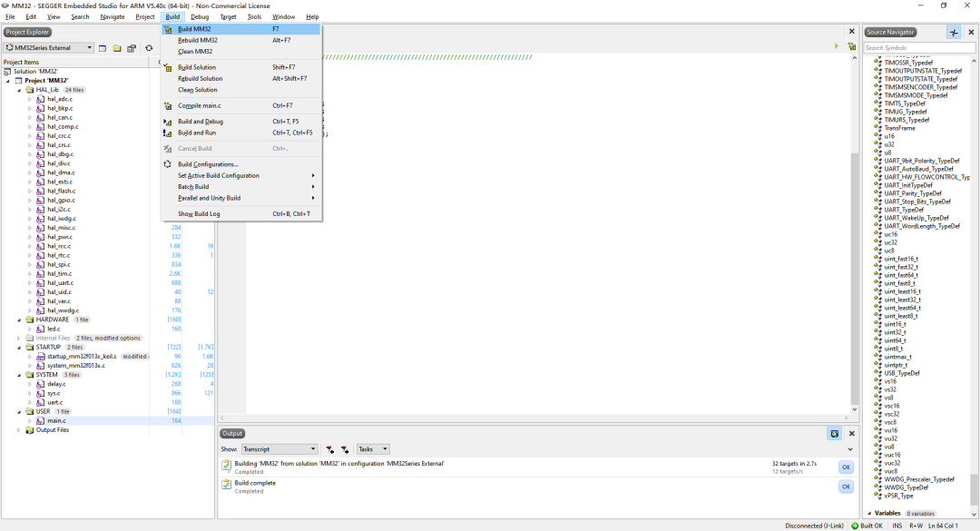Click the Output panel camera icon button
Image resolution: width=980 pixels, height=531 pixels.
point(835,434)
